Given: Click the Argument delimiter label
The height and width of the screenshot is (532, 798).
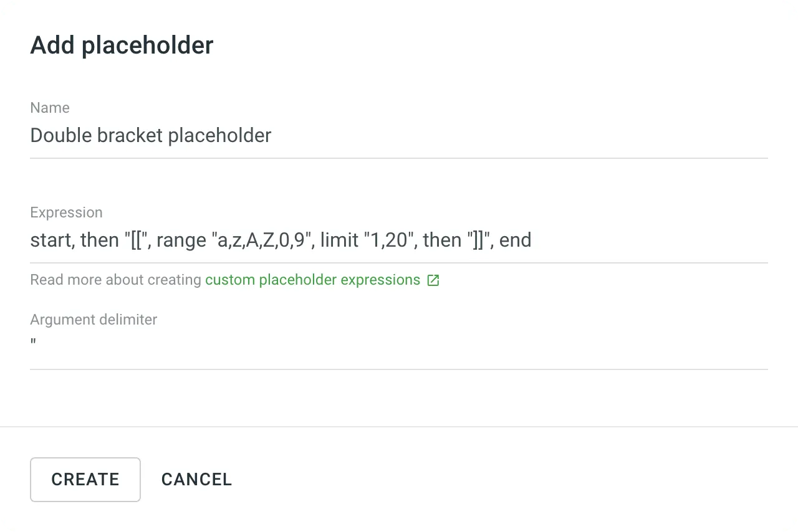Looking at the screenshot, I should pyautogui.click(x=93, y=320).
